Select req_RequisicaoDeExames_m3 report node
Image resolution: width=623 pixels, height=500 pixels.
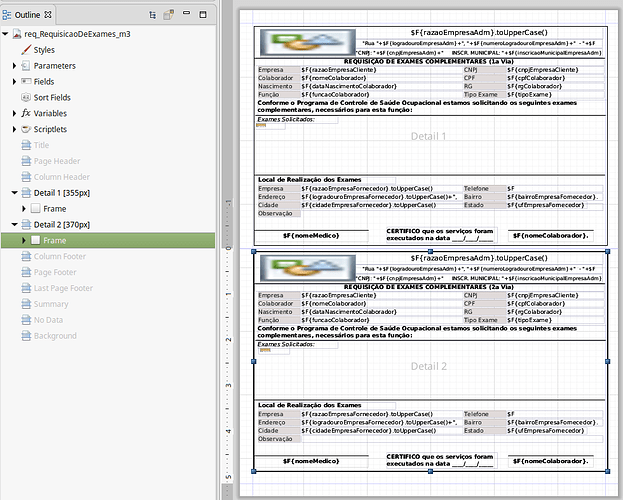(77, 34)
